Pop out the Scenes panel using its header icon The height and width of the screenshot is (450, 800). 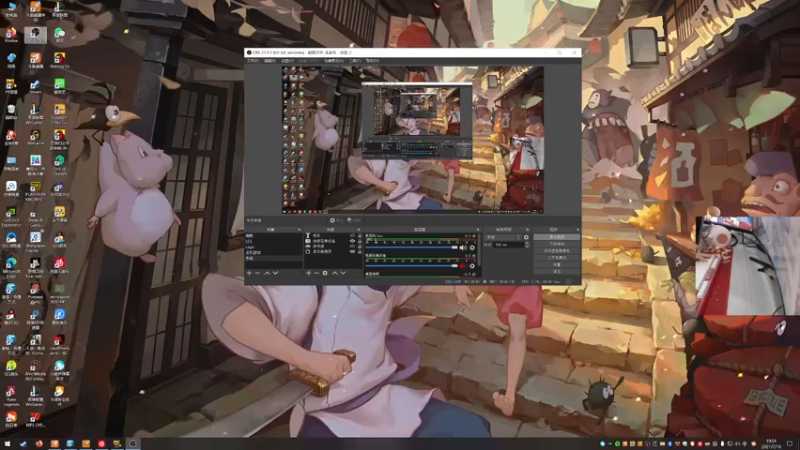299,230
